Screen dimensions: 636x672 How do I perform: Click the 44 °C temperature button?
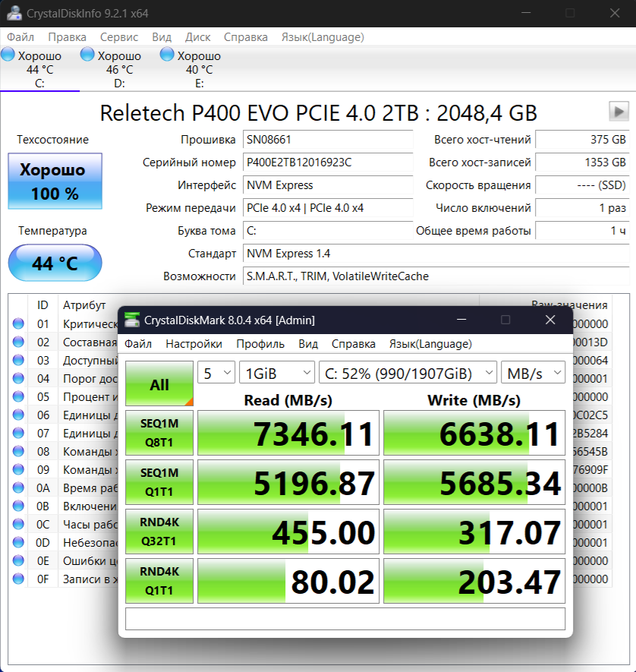(55, 263)
